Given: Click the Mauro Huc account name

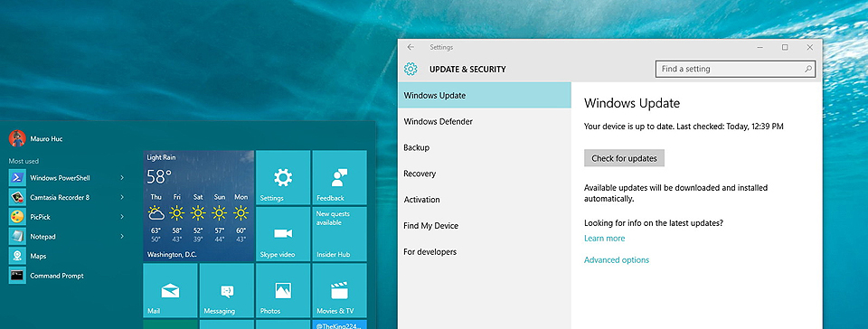Looking at the screenshot, I should click(x=46, y=139).
